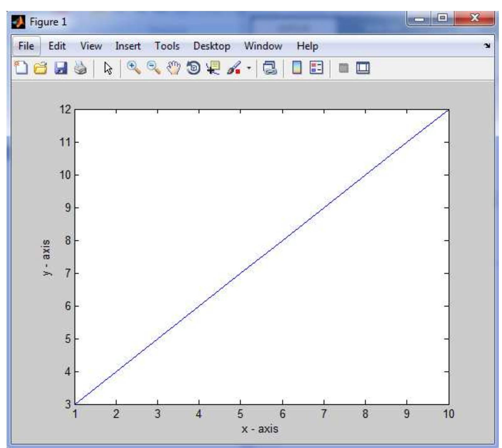502x448 pixels.
Task: Minimize the Figure 1 window
Action: [x=419, y=18]
